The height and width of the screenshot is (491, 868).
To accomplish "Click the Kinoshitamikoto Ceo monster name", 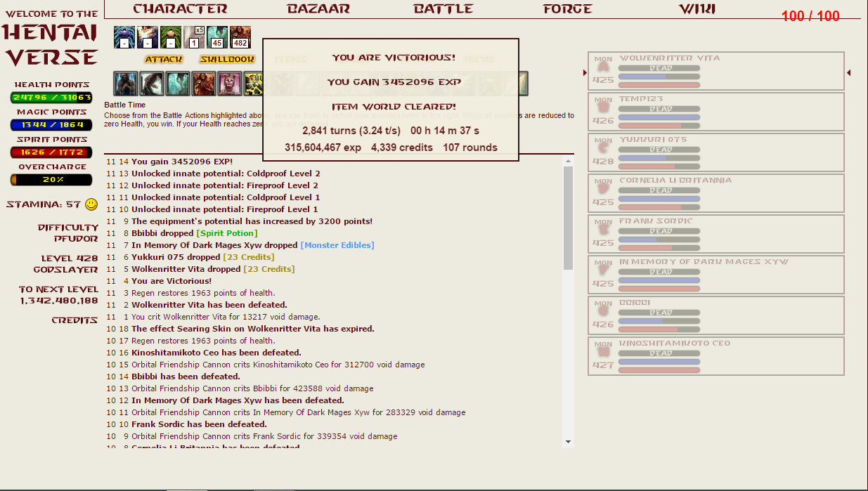I will (675, 343).
